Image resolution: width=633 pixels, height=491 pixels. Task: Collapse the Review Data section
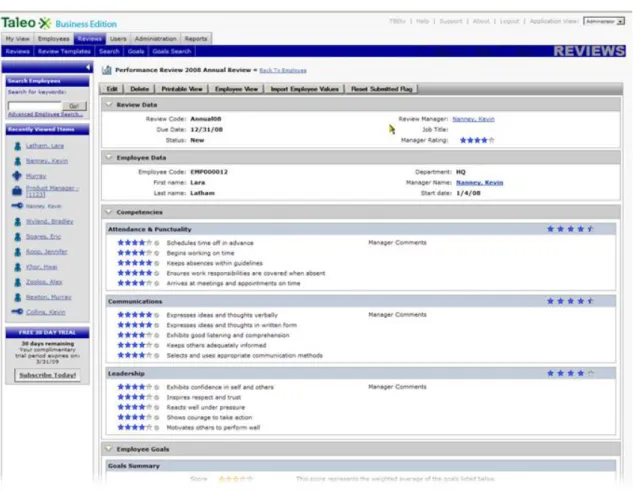tap(108, 105)
